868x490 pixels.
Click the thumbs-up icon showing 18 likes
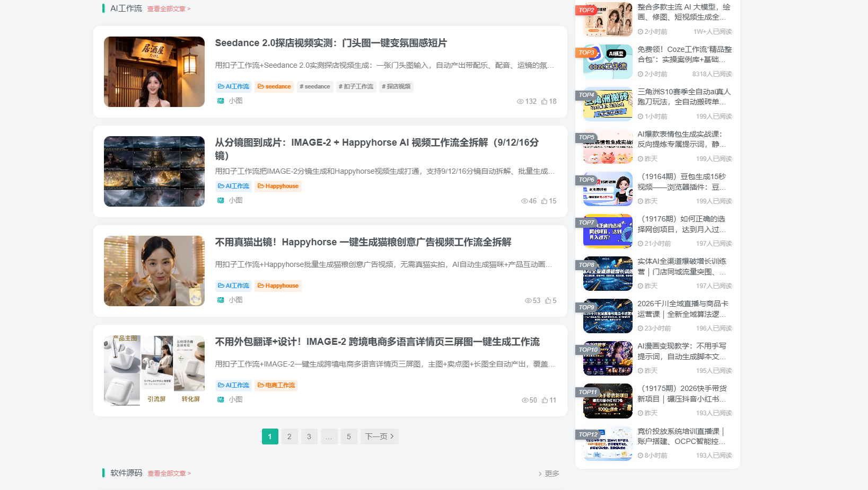click(544, 101)
